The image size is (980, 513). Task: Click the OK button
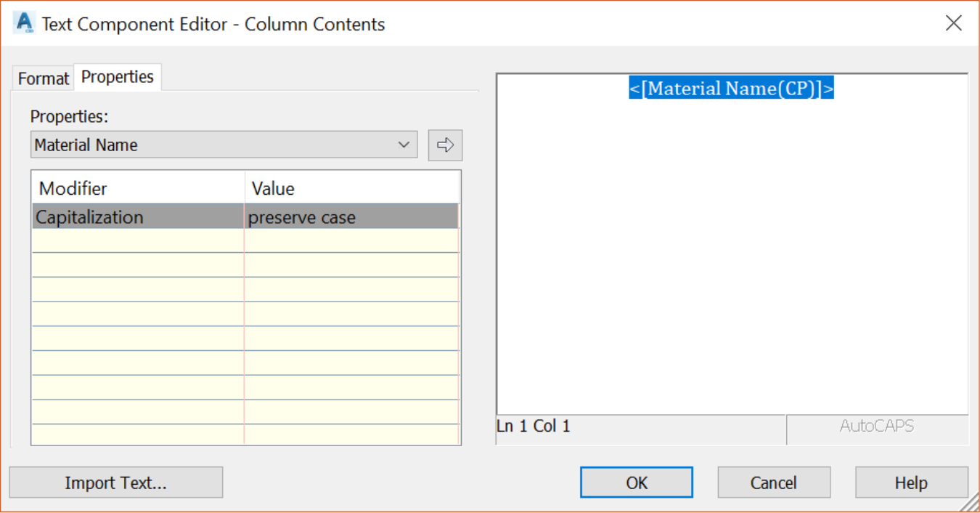click(x=637, y=482)
